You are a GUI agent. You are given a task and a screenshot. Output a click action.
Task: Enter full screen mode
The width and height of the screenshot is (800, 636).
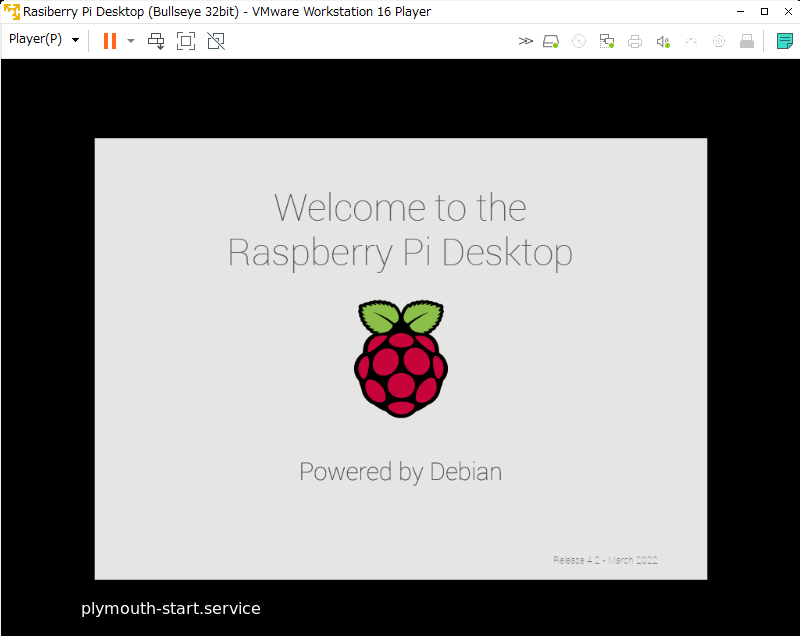click(x=186, y=41)
